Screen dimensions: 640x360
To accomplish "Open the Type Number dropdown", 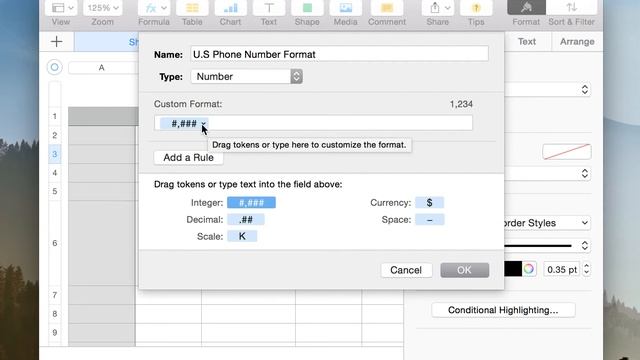I will (247, 76).
